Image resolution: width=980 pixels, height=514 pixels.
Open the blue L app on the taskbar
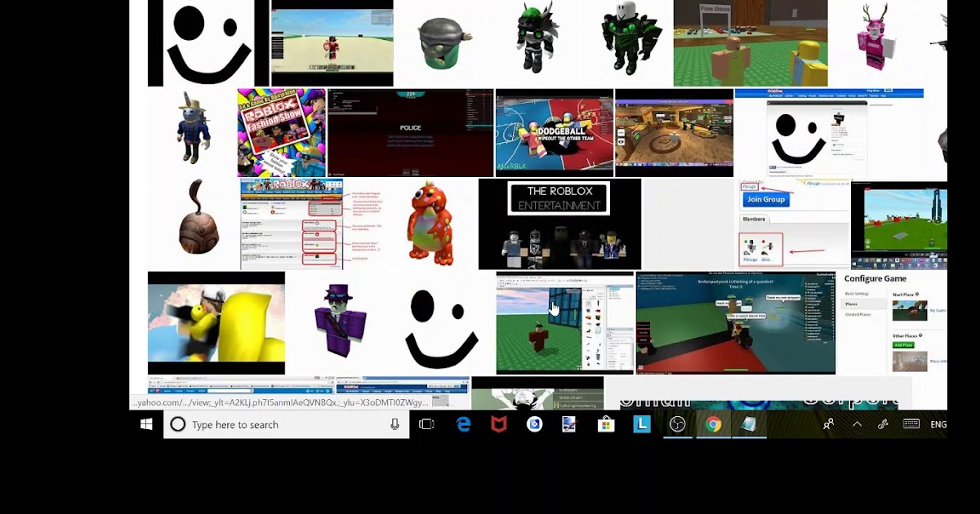pyautogui.click(x=642, y=424)
